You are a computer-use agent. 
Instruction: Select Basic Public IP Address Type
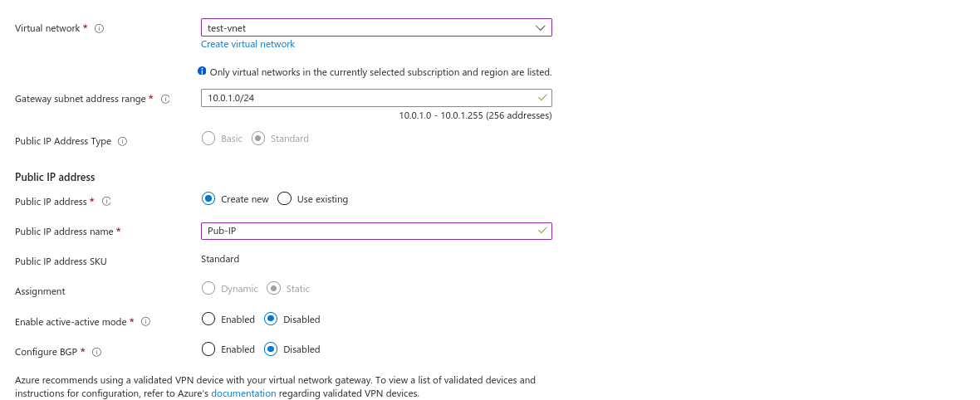208,139
